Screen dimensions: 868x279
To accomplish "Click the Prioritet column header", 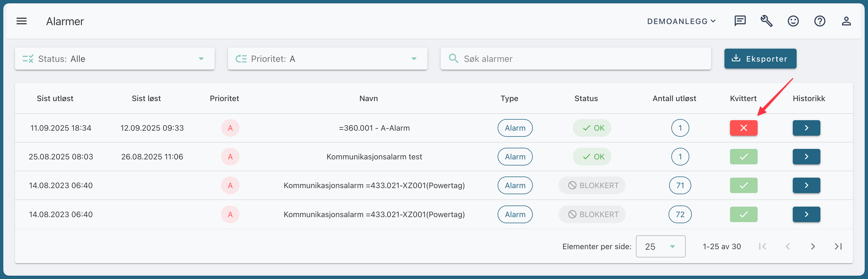I will (x=224, y=98).
